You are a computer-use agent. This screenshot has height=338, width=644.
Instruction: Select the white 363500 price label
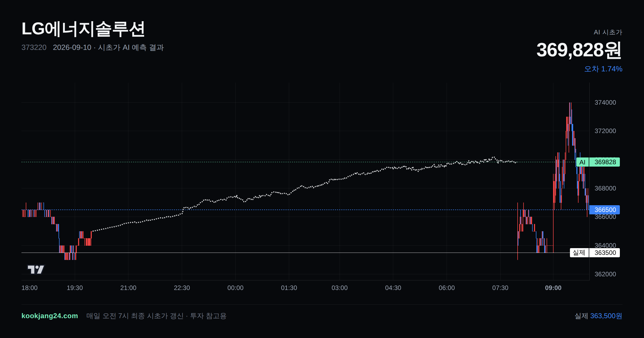[605, 253]
